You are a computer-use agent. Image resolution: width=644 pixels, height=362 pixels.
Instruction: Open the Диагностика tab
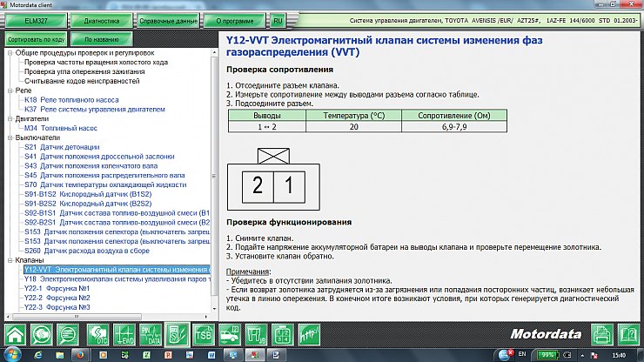coord(102,21)
